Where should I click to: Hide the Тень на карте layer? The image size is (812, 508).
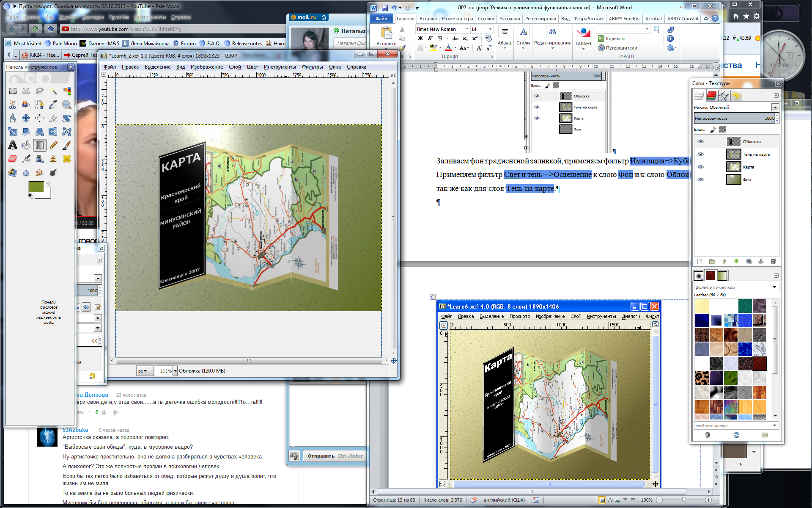point(701,155)
